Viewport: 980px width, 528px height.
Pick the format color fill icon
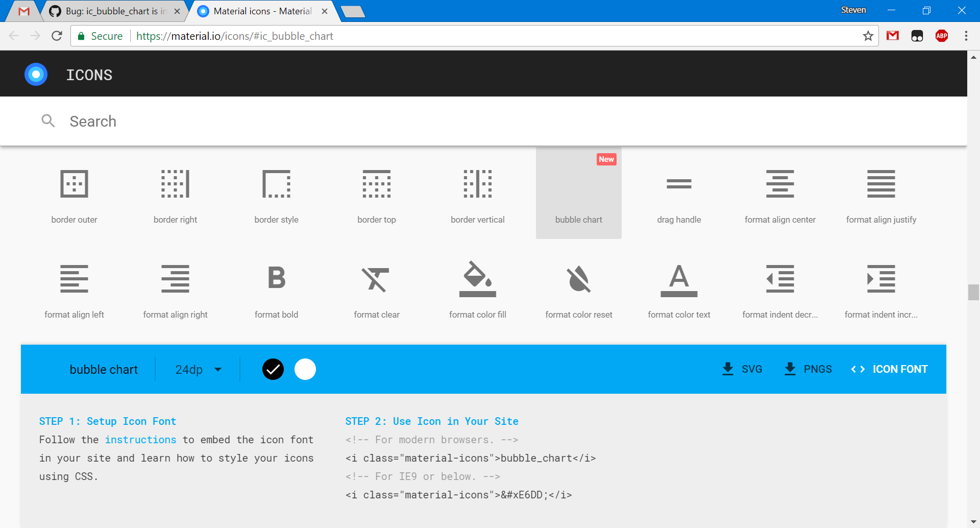[478, 279]
